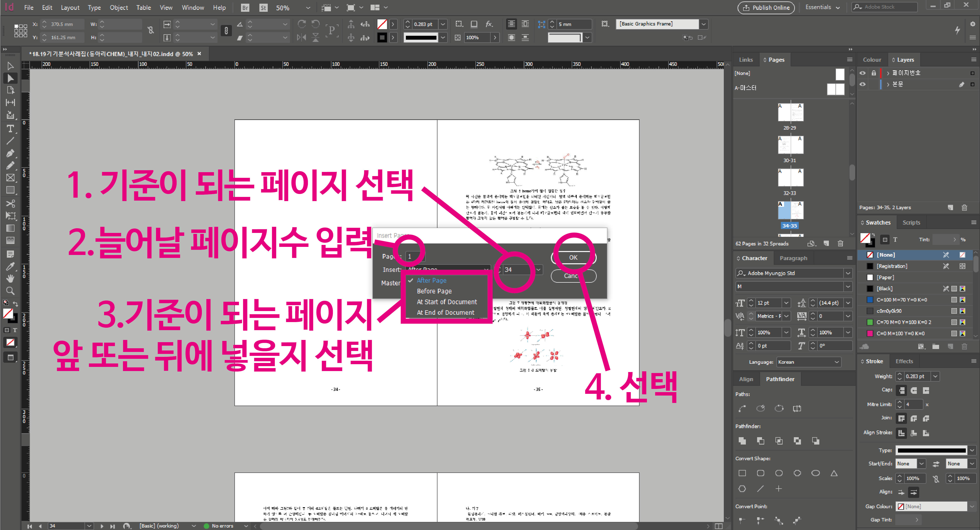Select the Eyedropper tool
Image resolution: width=980 pixels, height=530 pixels.
coord(10,266)
